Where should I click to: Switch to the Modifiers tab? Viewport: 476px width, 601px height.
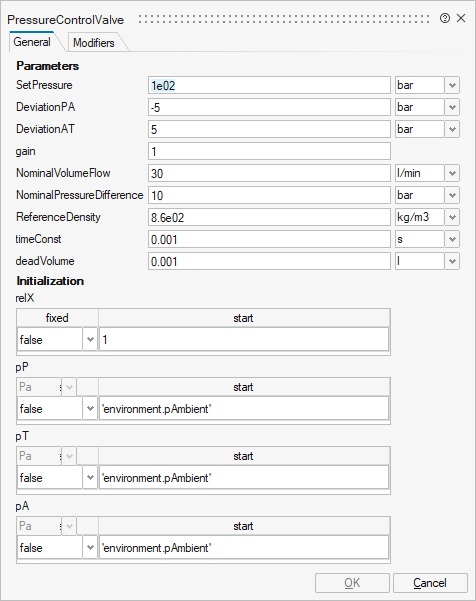coord(94,43)
